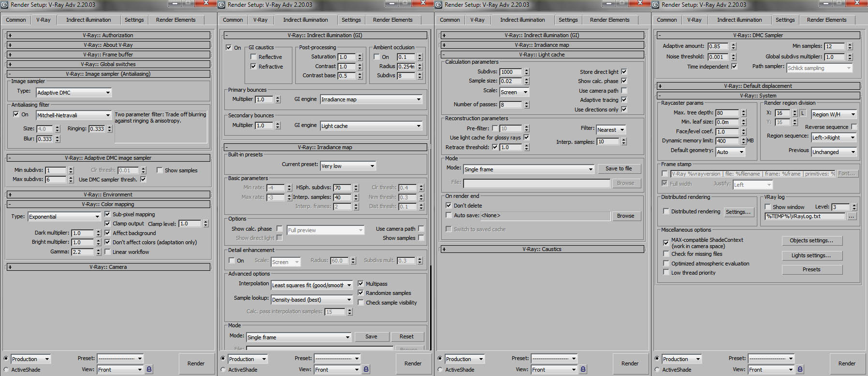Enable the Ambient occlusion On checkbox

pos(377,57)
